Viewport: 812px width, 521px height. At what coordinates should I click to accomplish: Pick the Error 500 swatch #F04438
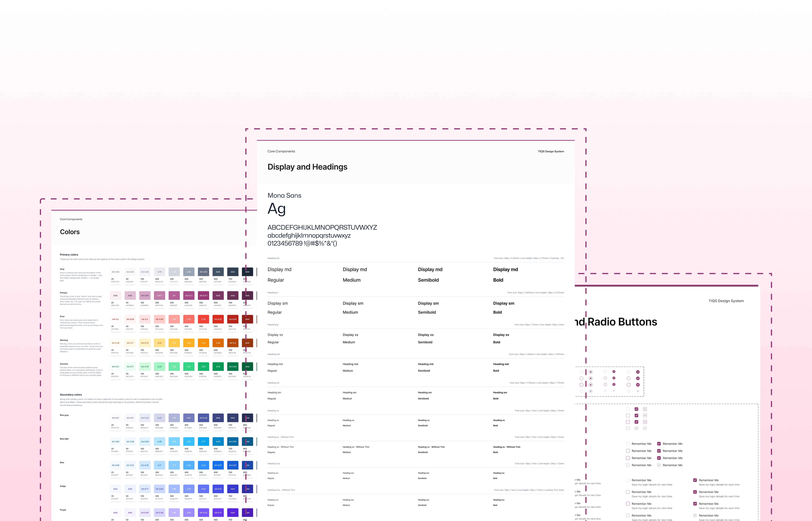203,319
